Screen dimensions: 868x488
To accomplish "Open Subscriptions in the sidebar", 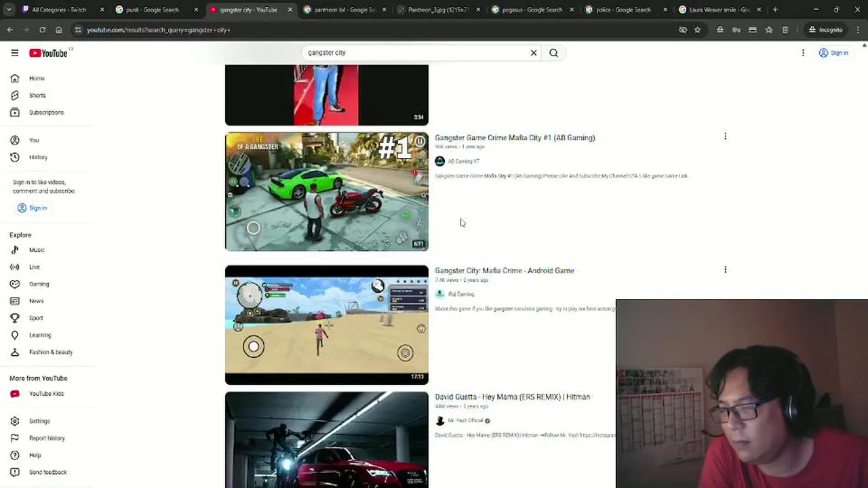I will tap(47, 113).
